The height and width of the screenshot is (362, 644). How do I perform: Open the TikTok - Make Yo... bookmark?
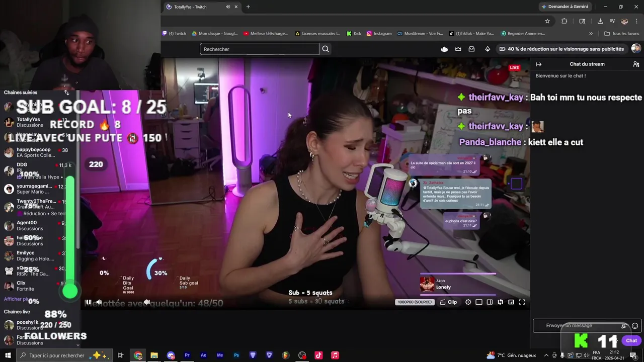pos(471,34)
